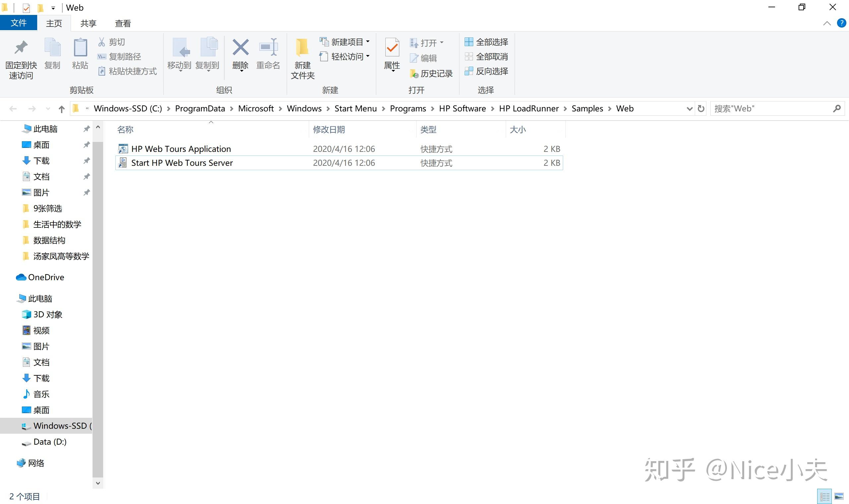Click the Properties (属性) checkmark icon

[x=392, y=47]
